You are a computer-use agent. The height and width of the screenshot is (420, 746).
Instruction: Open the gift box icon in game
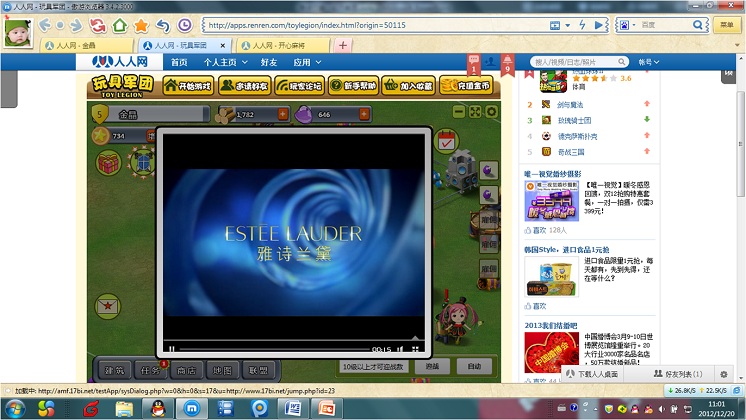[x=108, y=163]
